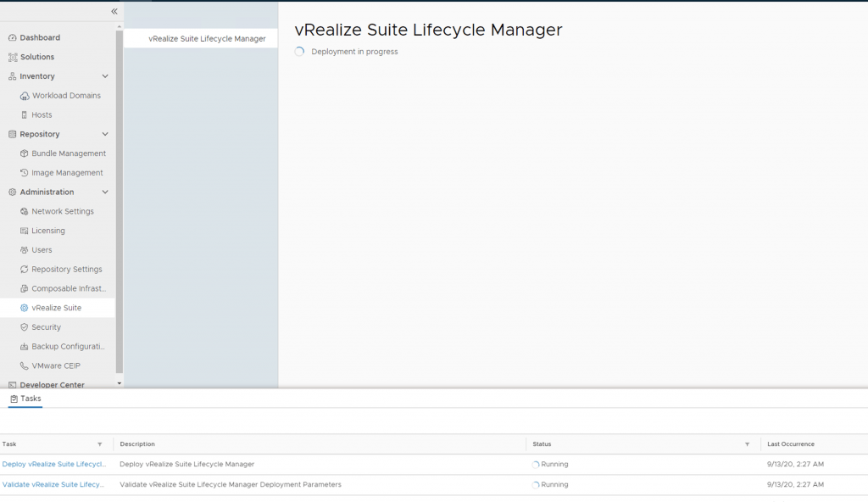Viewport: 868px width, 502px height.
Task: Collapse the Repository section chevron
Action: tap(105, 134)
